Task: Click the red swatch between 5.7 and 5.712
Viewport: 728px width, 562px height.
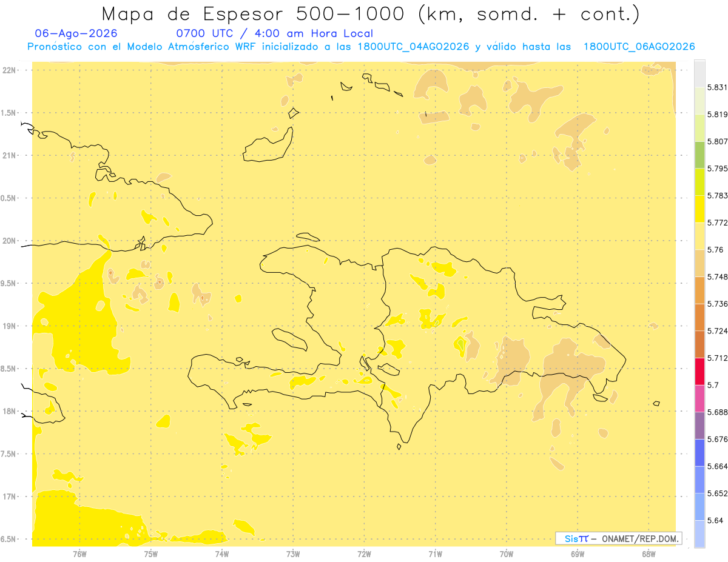Action: [x=699, y=371]
